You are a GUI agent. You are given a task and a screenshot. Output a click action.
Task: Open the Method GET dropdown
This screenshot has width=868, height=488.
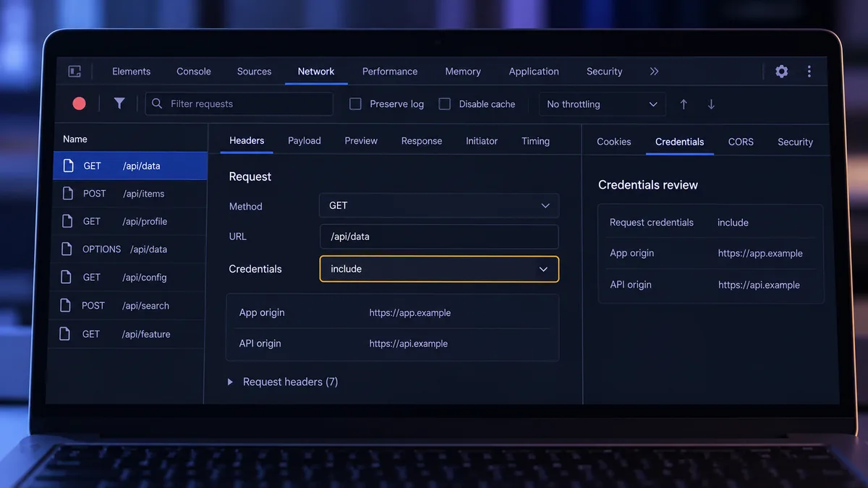point(439,205)
